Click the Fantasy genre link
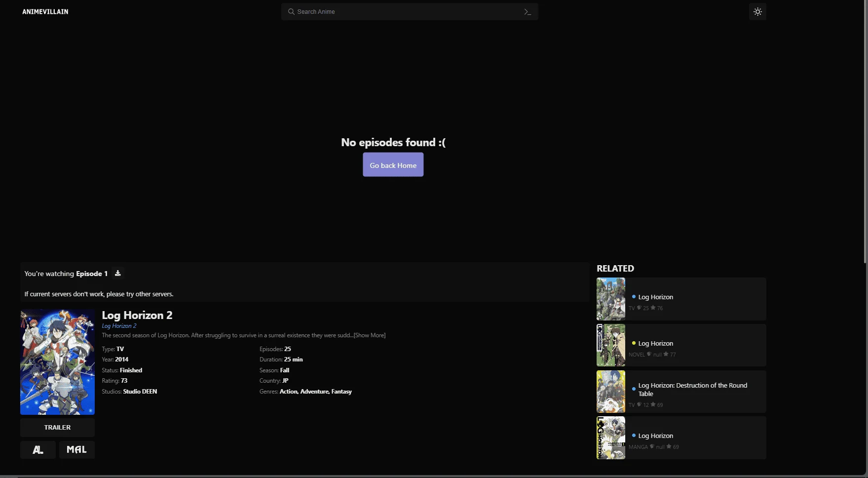 [341, 392]
